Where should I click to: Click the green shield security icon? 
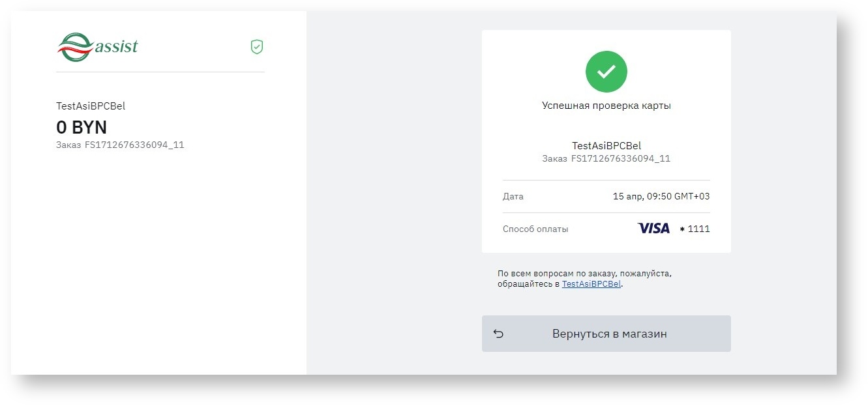tap(257, 47)
